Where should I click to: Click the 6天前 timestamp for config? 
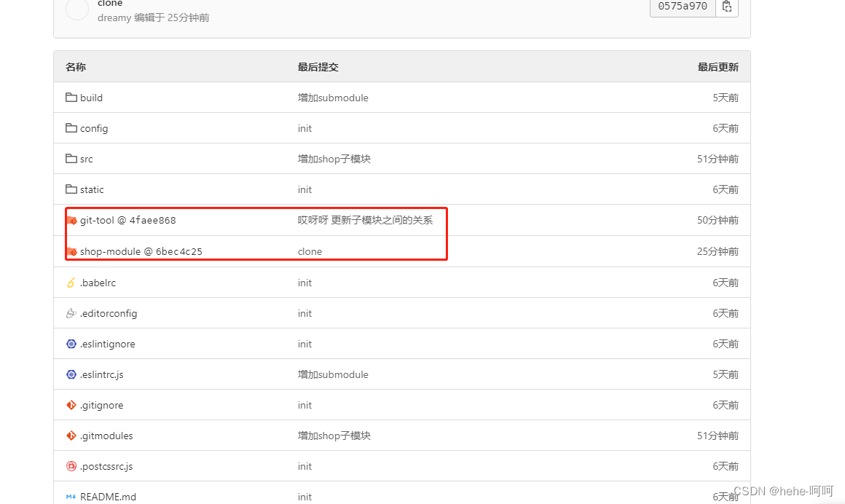(726, 128)
